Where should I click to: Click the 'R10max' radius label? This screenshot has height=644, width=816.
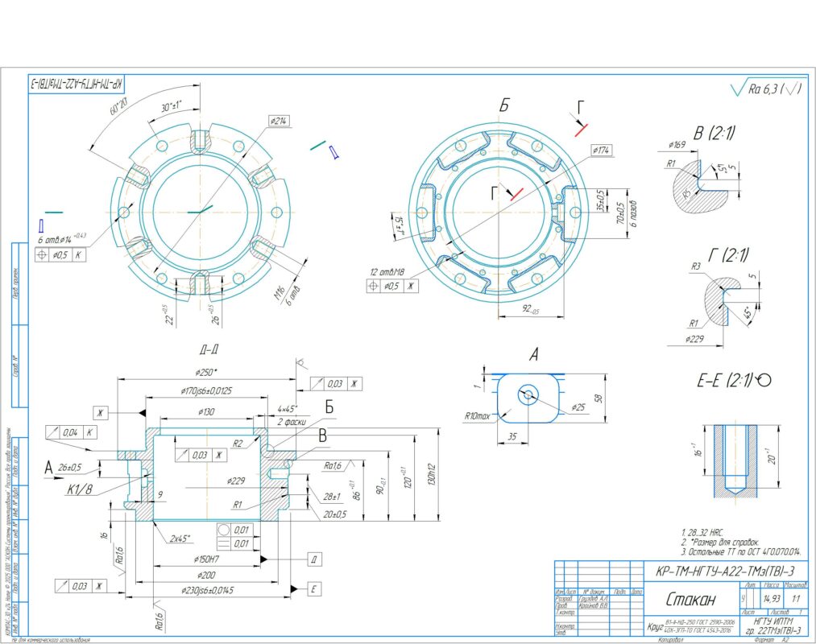click(477, 416)
